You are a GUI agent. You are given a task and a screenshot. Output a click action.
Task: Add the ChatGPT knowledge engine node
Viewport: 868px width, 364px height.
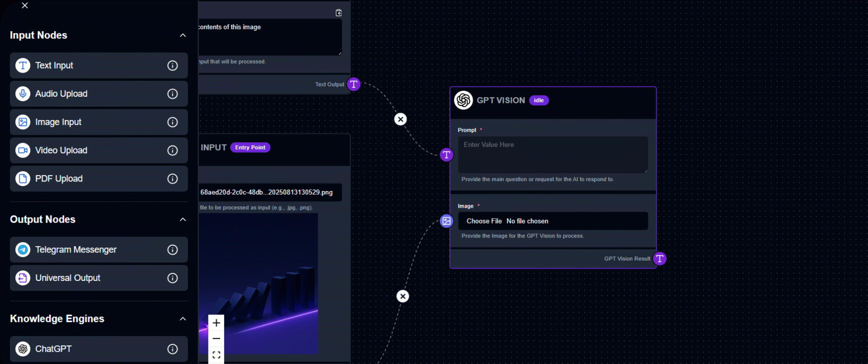pyautogui.click(x=90, y=349)
